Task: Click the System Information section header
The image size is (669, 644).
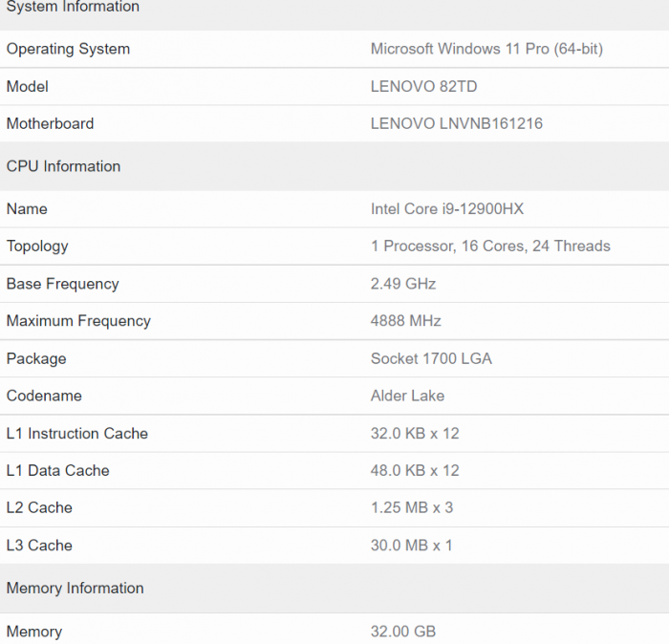Action: [73, 8]
